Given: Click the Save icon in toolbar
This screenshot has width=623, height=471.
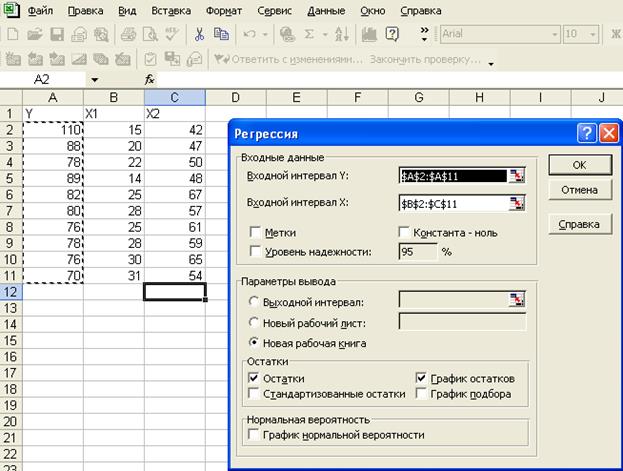Looking at the screenshot, I should (x=57, y=34).
